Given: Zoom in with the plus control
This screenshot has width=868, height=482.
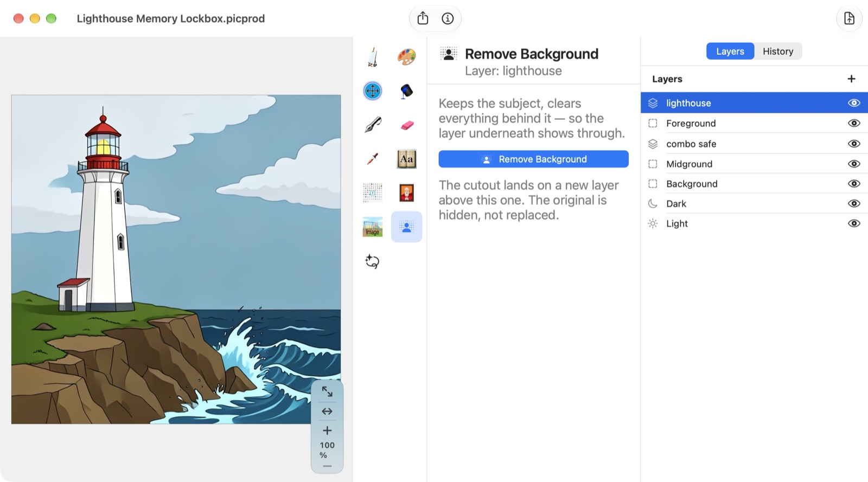Looking at the screenshot, I should (x=327, y=430).
